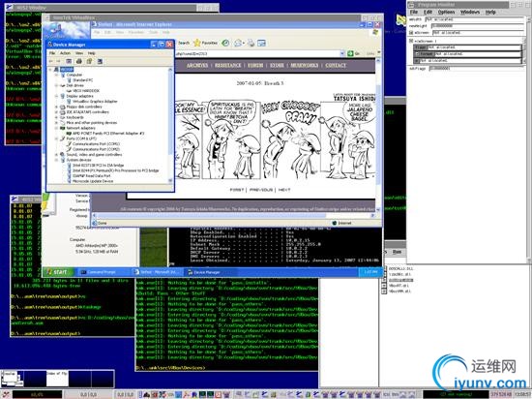Click the History icon next to Favorites
The height and width of the screenshot is (399, 532).
click(x=225, y=43)
